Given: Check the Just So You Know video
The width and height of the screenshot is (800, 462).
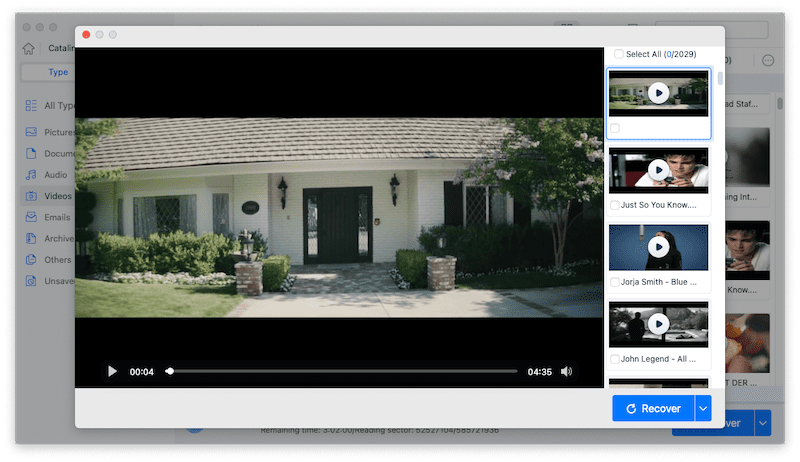Looking at the screenshot, I should [615, 205].
